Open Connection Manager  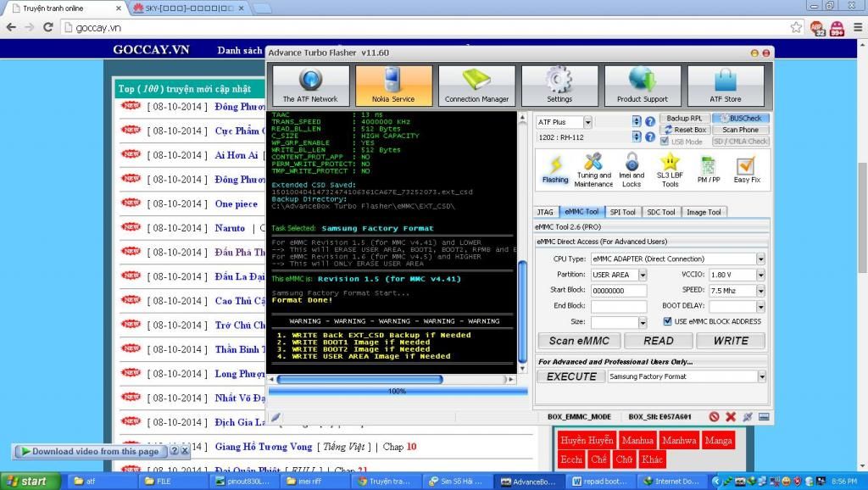click(x=476, y=86)
